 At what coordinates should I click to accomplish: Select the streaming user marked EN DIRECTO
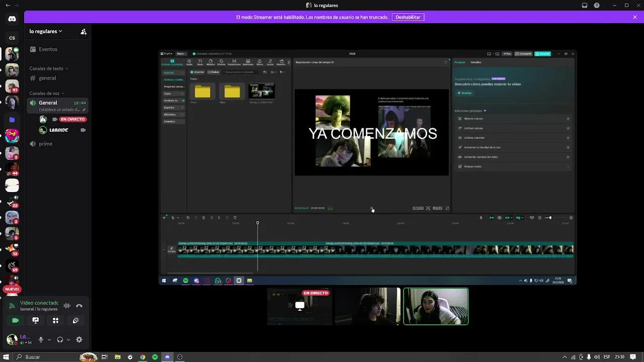[x=62, y=119]
